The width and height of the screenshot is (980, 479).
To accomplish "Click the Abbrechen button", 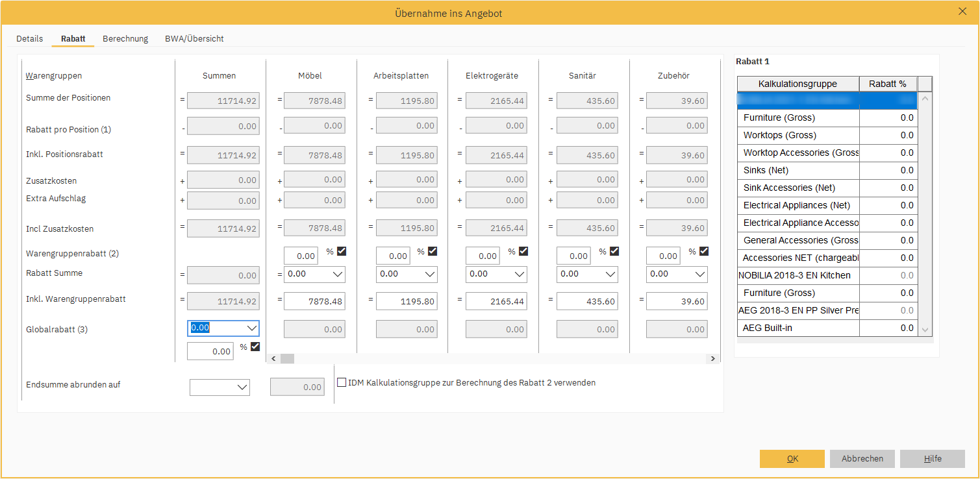I will pos(862,459).
